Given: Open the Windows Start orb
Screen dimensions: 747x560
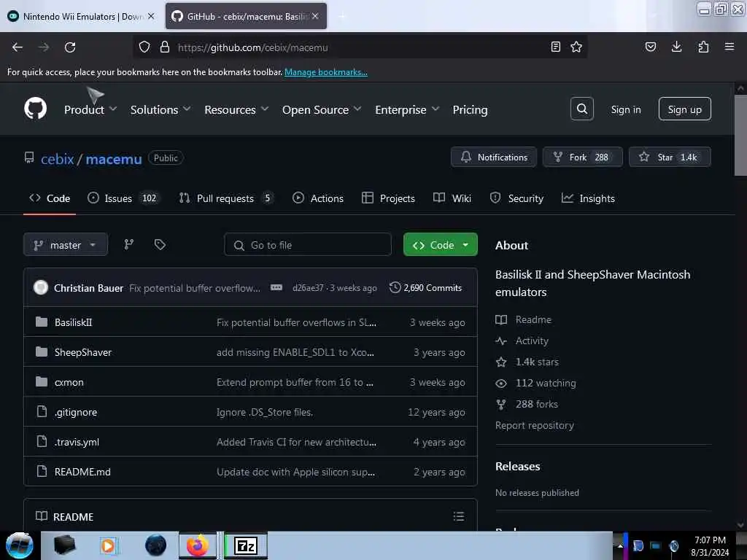Looking at the screenshot, I should coord(20,545).
